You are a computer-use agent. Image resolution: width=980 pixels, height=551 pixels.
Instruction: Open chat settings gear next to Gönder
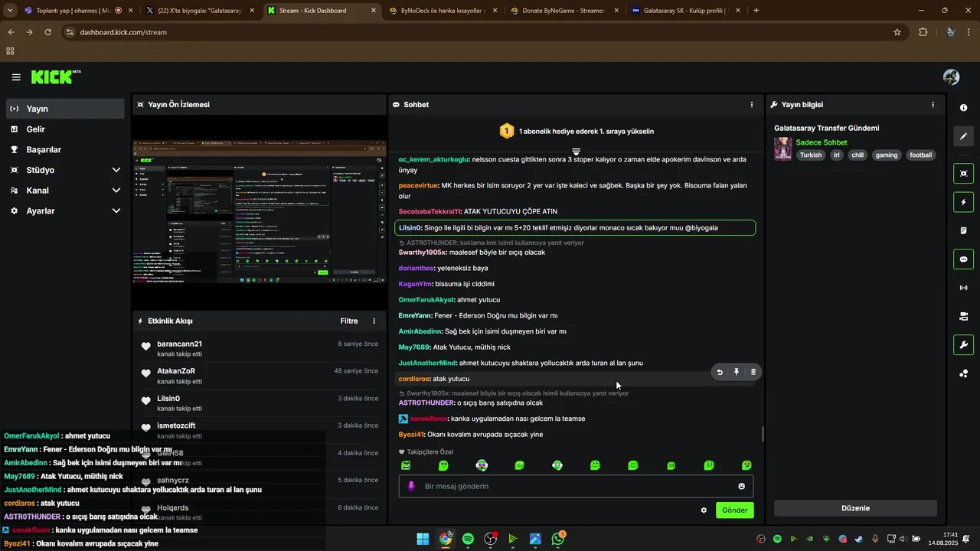click(x=704, y=510)
